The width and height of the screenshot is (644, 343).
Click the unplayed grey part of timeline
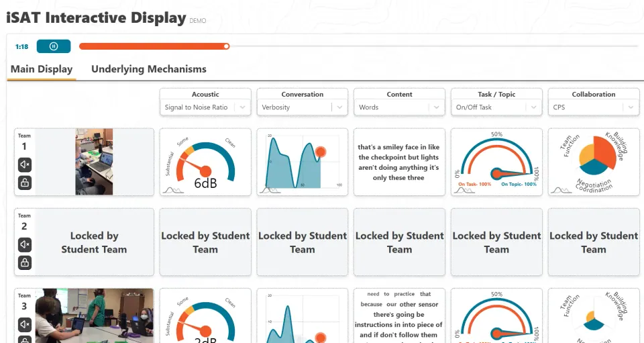pyautogui.click(x=433, y=46)
